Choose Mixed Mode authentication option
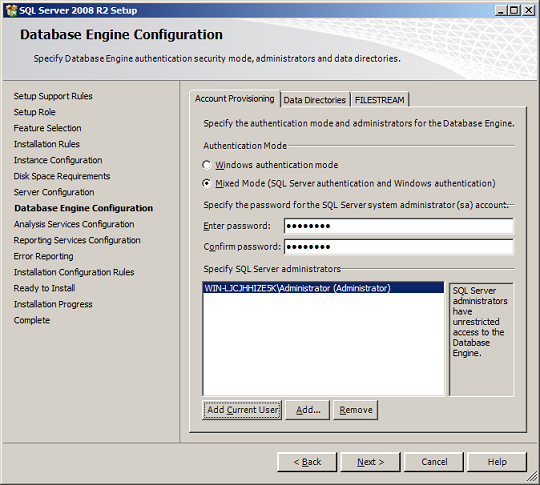The width and height of the screenshot is (540, 485). click(207, 183)
